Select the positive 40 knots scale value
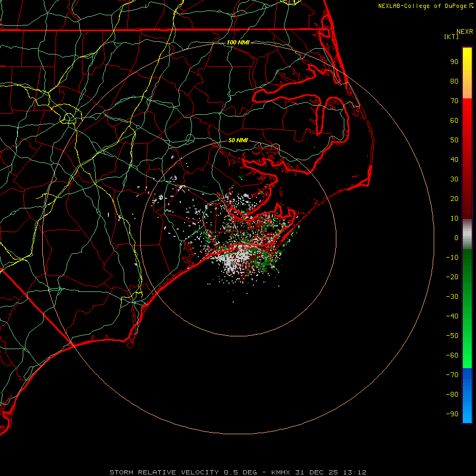 pyautogui.click(x=454, y=159)
